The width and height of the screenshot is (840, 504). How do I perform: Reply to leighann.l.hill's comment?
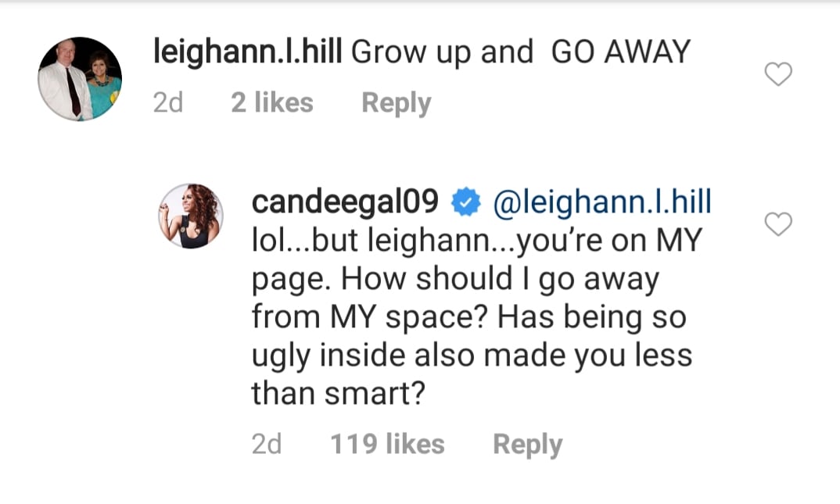pyautogui.click(x=396, y=102)
